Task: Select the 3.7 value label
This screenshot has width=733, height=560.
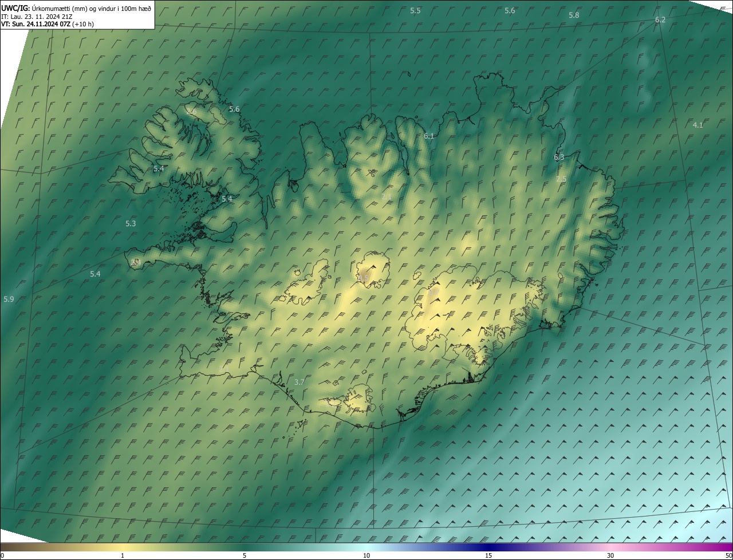Action: [299, 382]
